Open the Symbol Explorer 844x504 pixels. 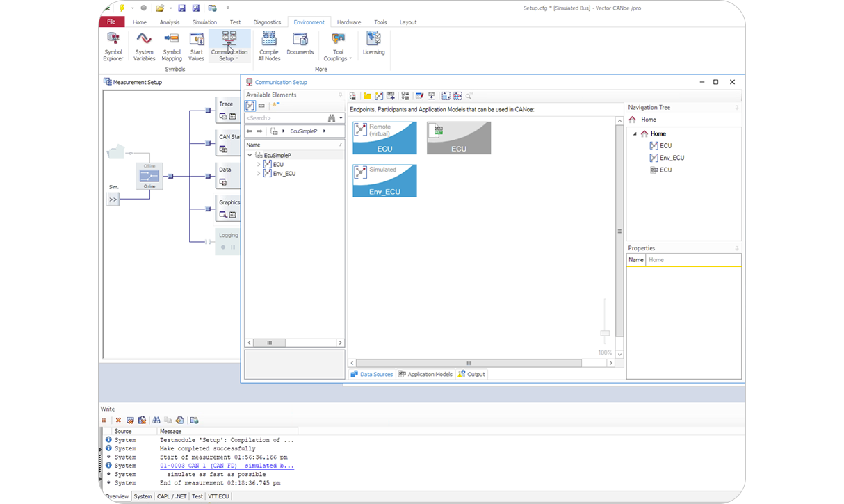pyautogui.click(x=113, y=47)
